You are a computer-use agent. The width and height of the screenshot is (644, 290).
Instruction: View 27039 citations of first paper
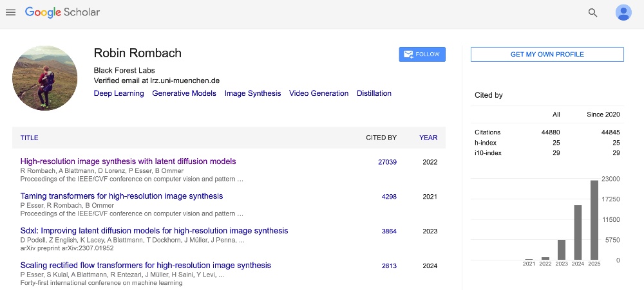tap(387, 162)
